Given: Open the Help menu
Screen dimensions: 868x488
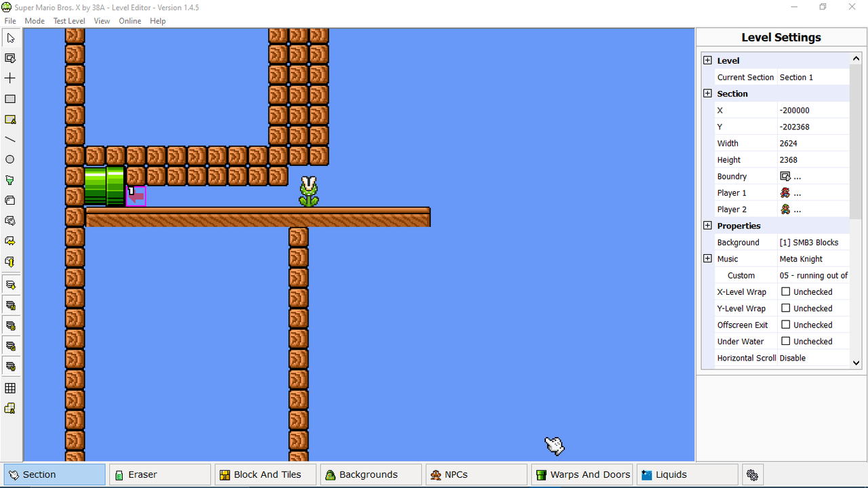Looking at the screenshot, I should point(158,21).
